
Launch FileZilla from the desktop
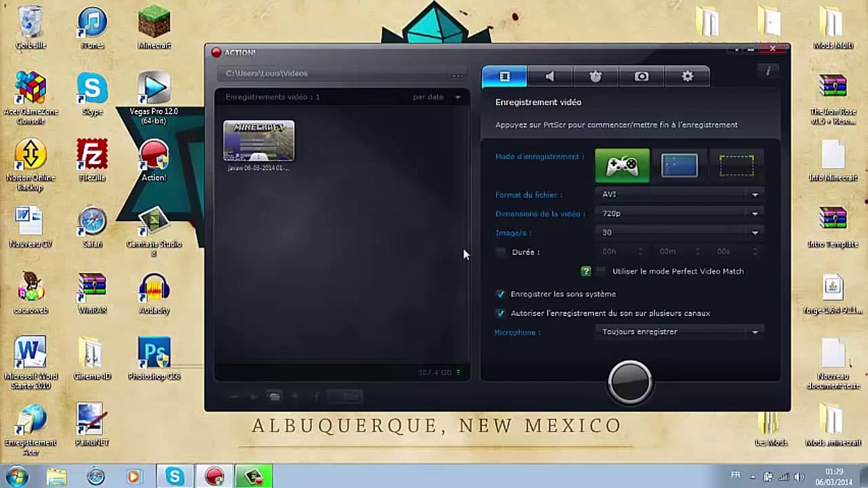92,161
